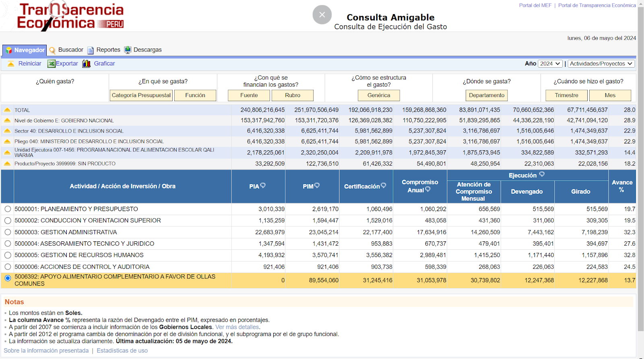
Task: Click the Mes button
Action: coord(610,95)
